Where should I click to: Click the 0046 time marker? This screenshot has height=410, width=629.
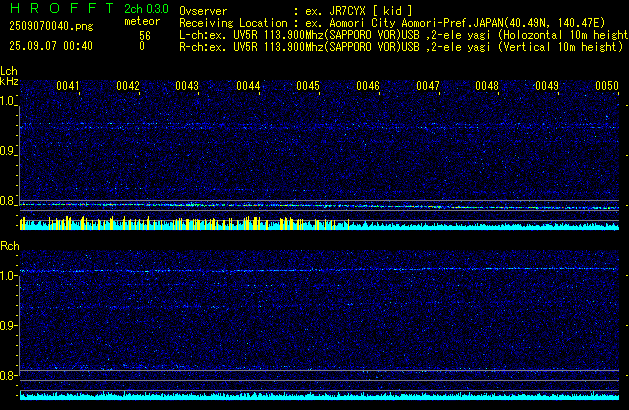(368, 86)
